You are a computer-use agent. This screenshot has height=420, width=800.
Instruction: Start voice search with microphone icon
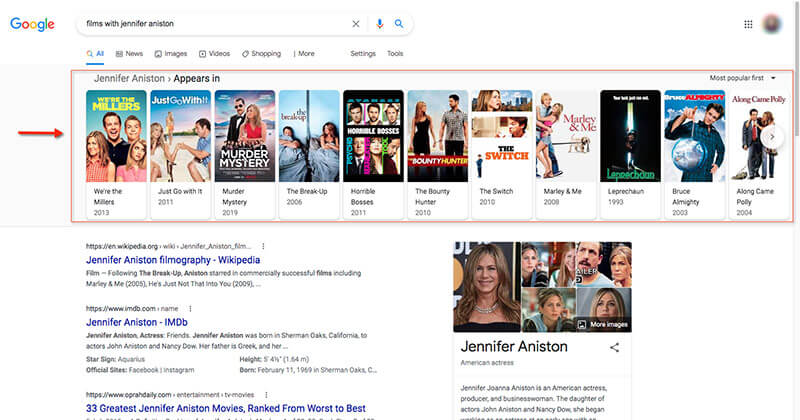tap(379, 23)
